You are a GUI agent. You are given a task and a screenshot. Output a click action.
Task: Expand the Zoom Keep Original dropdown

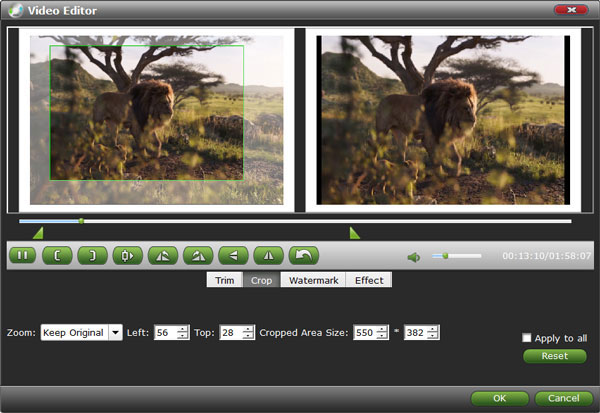tap(116, 332)
